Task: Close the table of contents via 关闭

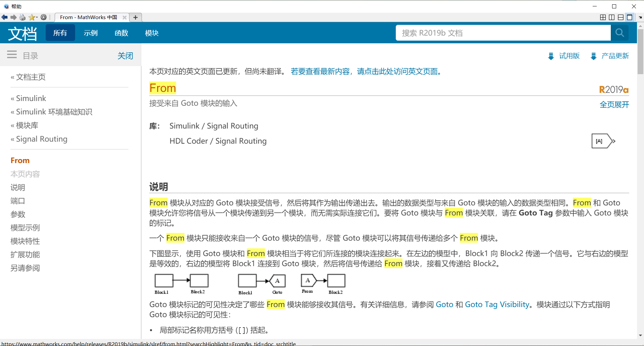Action: tap(125, 56)
